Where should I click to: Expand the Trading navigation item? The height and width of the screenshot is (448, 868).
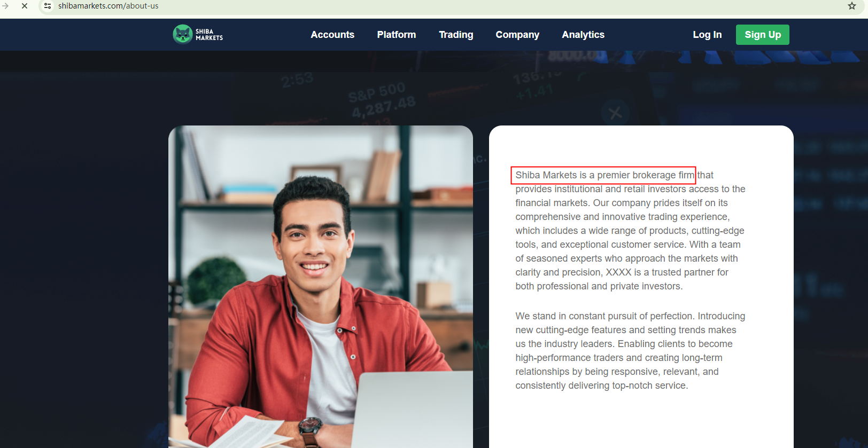[456, 35]
